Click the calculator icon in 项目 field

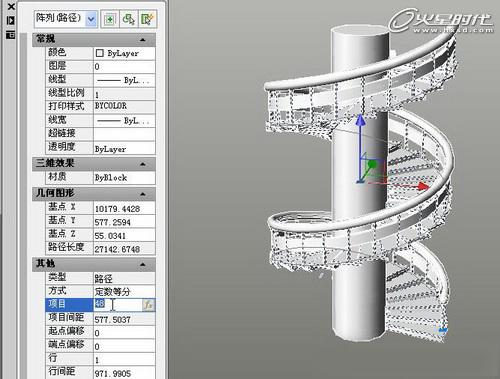[148, 305]
